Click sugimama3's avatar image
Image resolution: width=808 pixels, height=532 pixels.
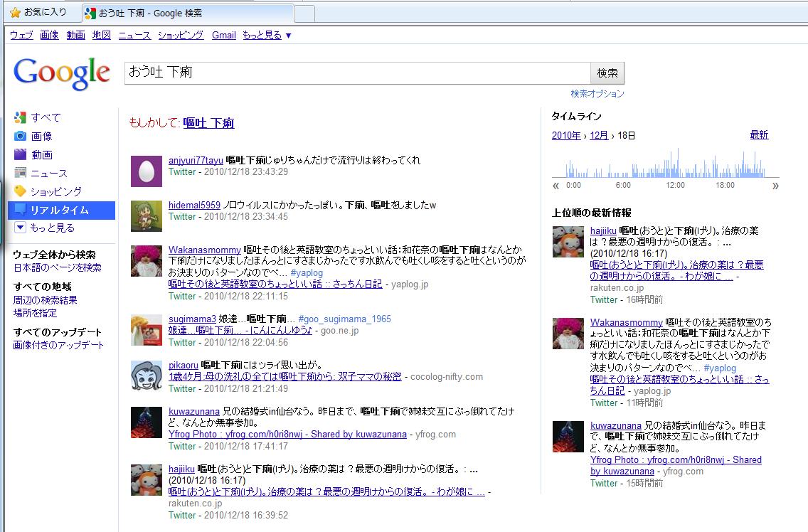pos(147,329)
